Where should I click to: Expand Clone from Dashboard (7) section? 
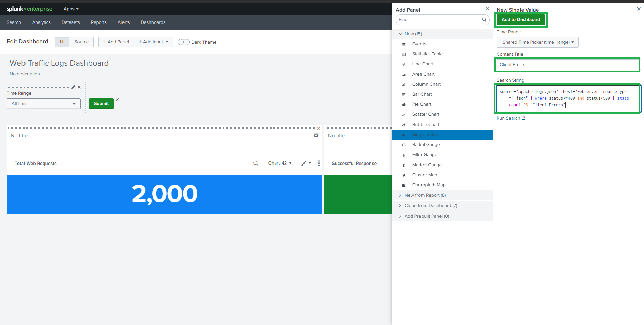coord(443,206)
